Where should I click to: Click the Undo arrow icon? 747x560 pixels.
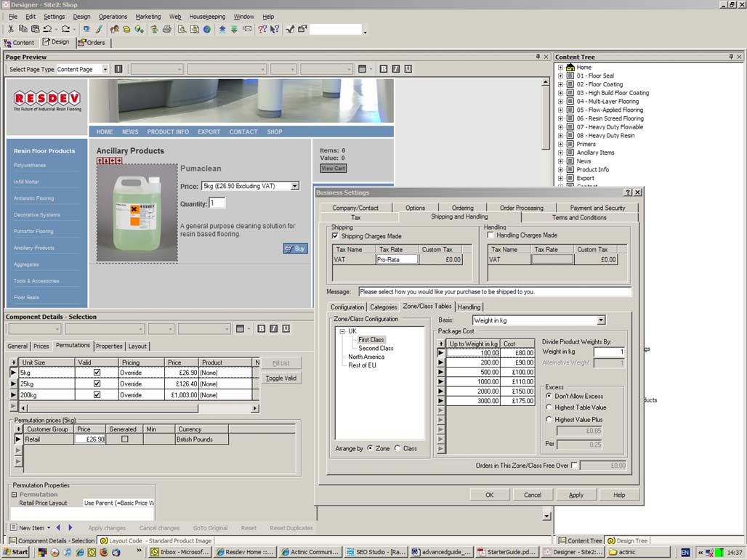[48, 30]
